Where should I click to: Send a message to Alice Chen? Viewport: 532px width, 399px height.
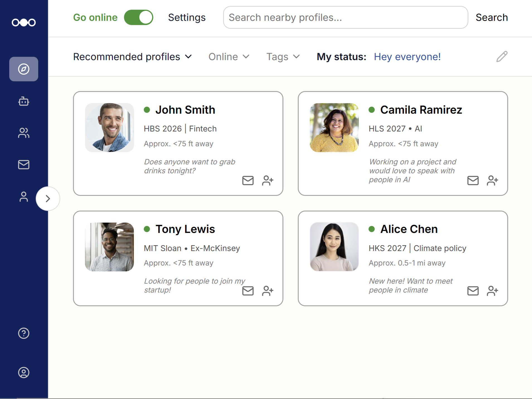click(473, 291)
